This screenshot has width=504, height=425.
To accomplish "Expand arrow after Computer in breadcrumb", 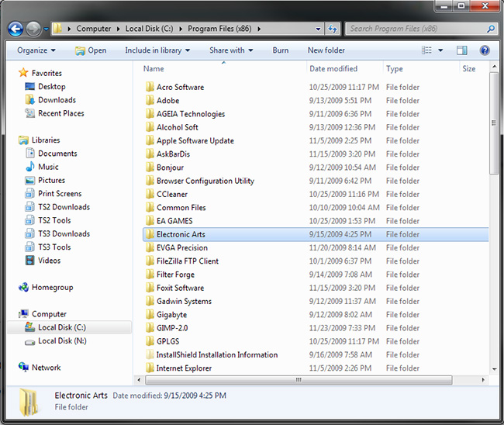I will [x=119, y=29].
